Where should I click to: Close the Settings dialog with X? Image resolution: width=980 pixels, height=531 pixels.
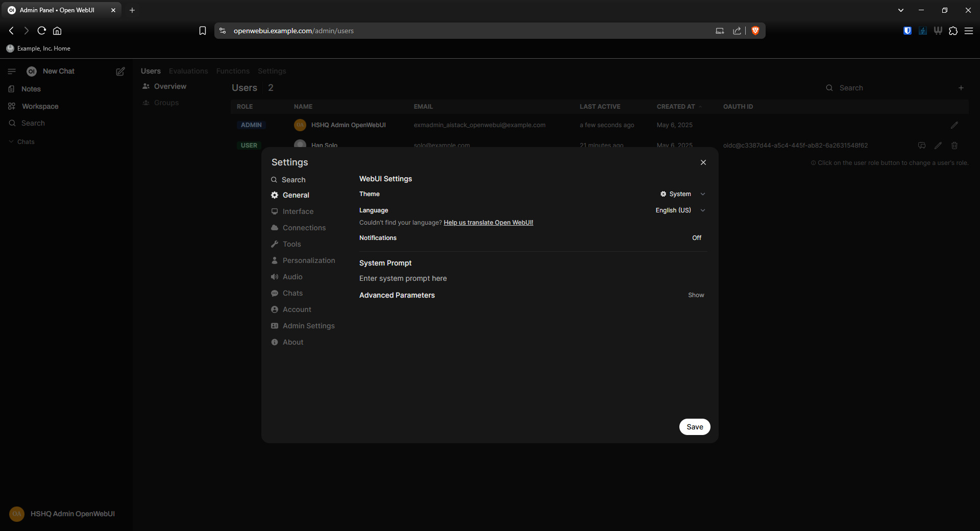coord(703,162)
